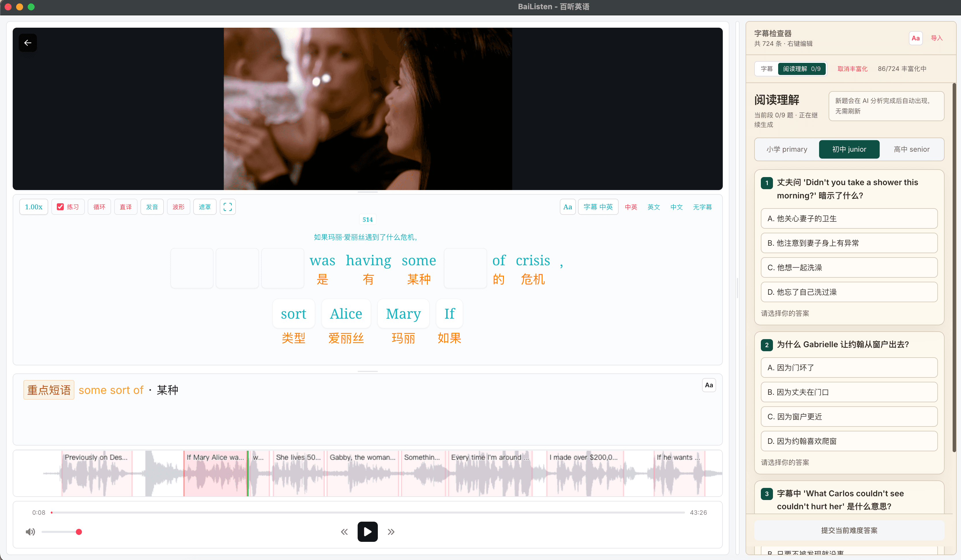Click the first empty word slot
961x560 pixels.
click(192, 268)
